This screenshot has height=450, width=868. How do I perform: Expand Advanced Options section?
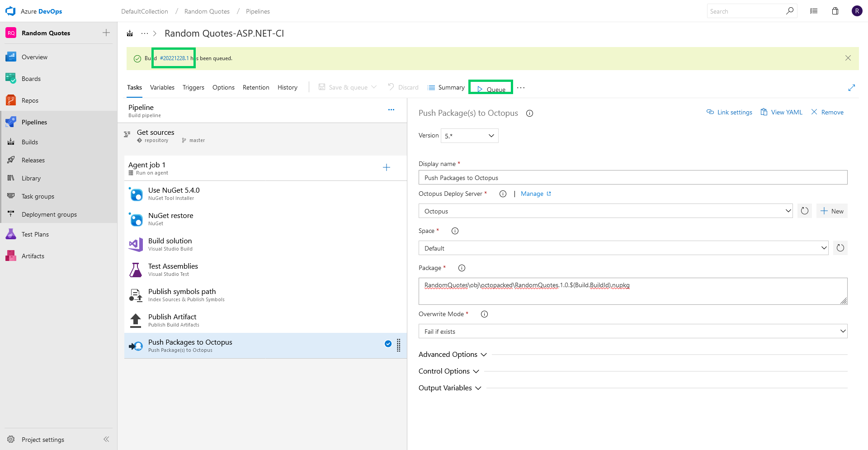[453, 355]
